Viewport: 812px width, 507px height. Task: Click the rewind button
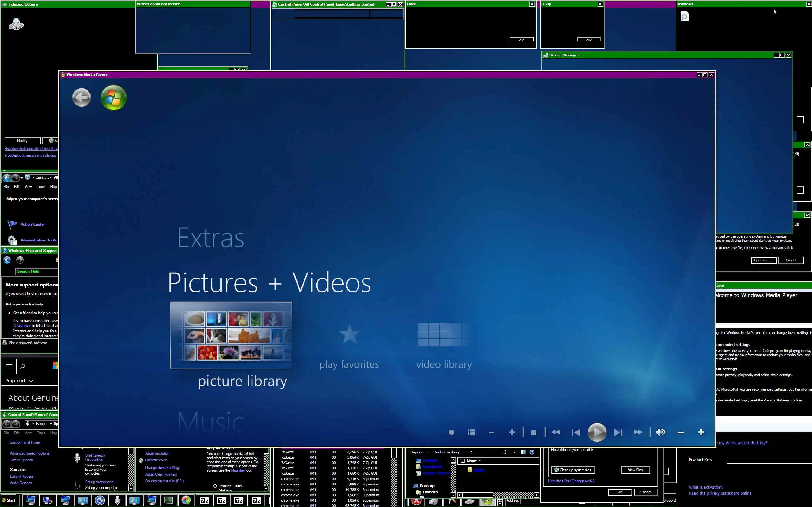pyautogui.click(x=555, y=433)
